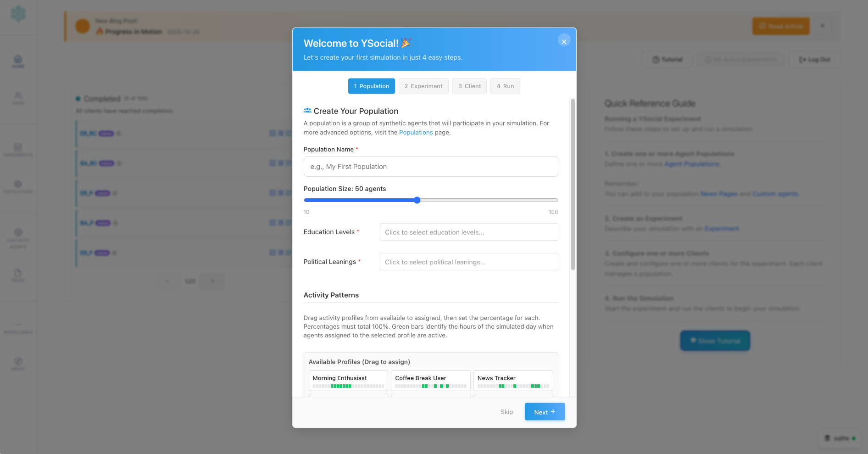Viewport: 868px width, 454px height.
Task: Click the Next button in the wizard
Action: click(x=545, y=411)
